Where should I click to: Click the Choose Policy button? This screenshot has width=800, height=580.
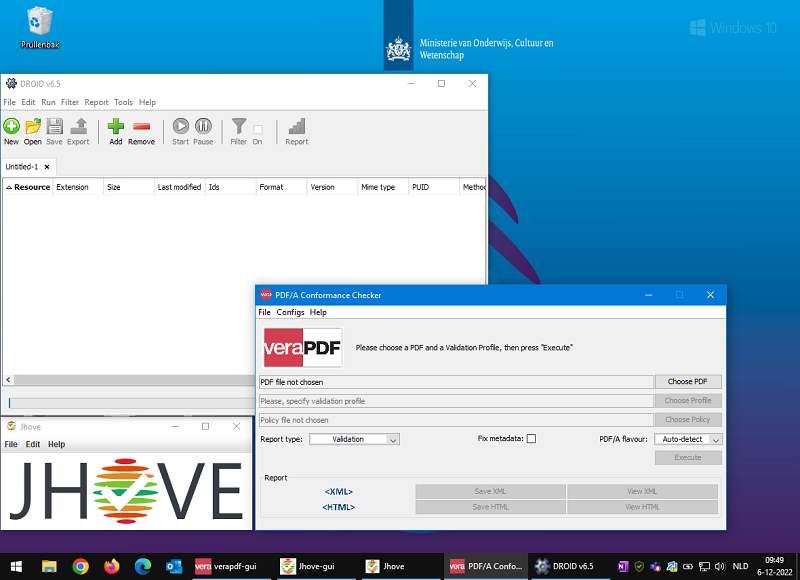688,419
